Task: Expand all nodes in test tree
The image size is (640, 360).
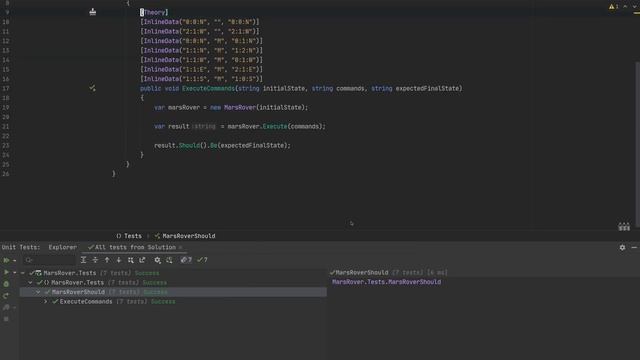Action: click(x=83, y=260)
